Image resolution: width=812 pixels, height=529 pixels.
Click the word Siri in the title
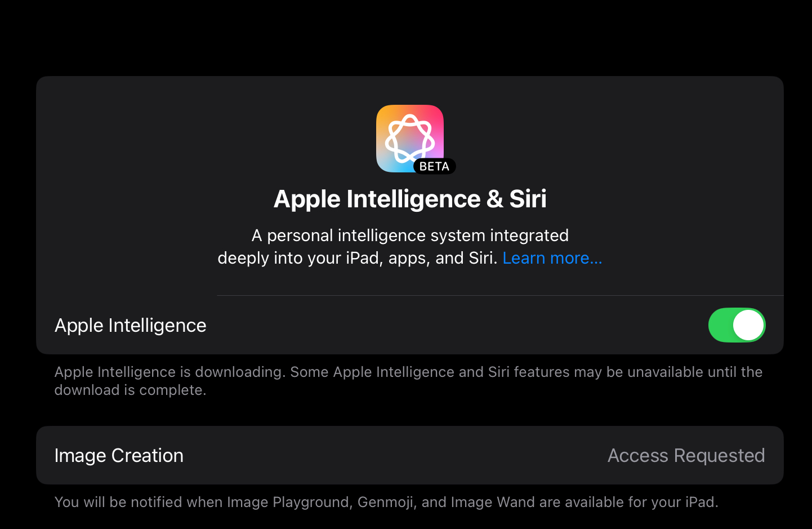[x=528, y=199]
